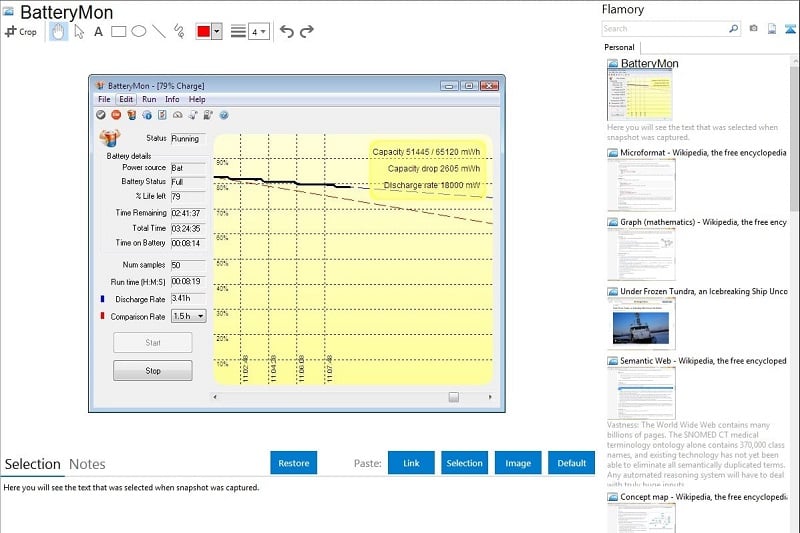This screenshot has width=800, height=533.
Task: Click the Status field showing Running
Action: [188, 139]
